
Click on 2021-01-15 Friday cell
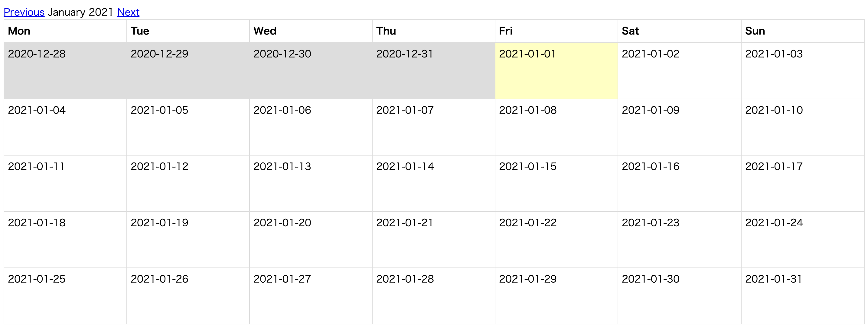556,183
